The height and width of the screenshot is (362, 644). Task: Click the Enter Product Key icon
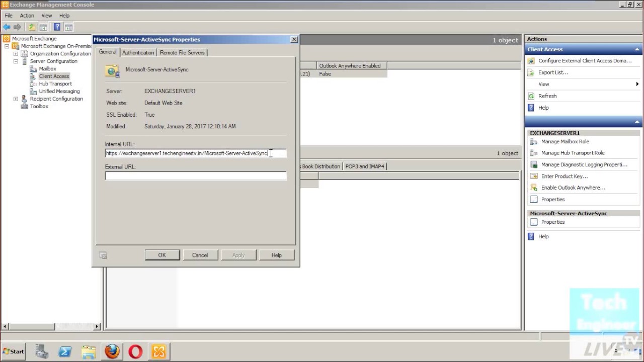click(534, 176)
